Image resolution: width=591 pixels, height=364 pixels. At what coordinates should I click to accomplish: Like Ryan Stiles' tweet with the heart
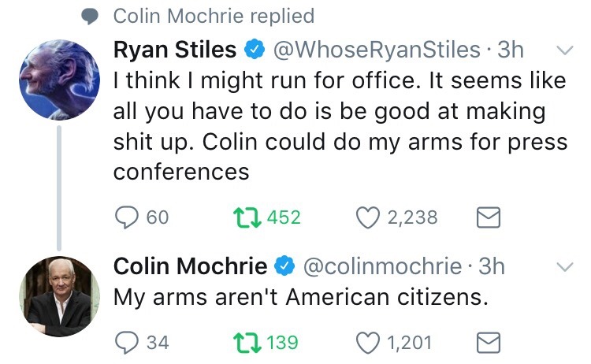[x=366, y=217]
